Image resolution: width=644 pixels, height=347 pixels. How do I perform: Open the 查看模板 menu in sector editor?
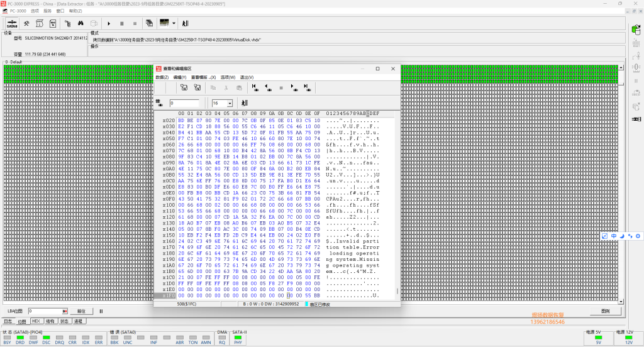[x=203, y=77]
